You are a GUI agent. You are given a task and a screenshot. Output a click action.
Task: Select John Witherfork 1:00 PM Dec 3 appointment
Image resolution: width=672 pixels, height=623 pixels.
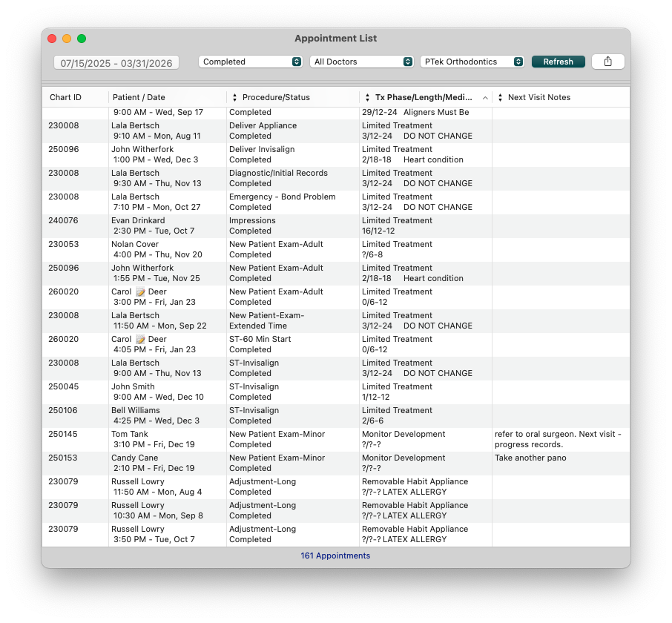click(335, 155)
